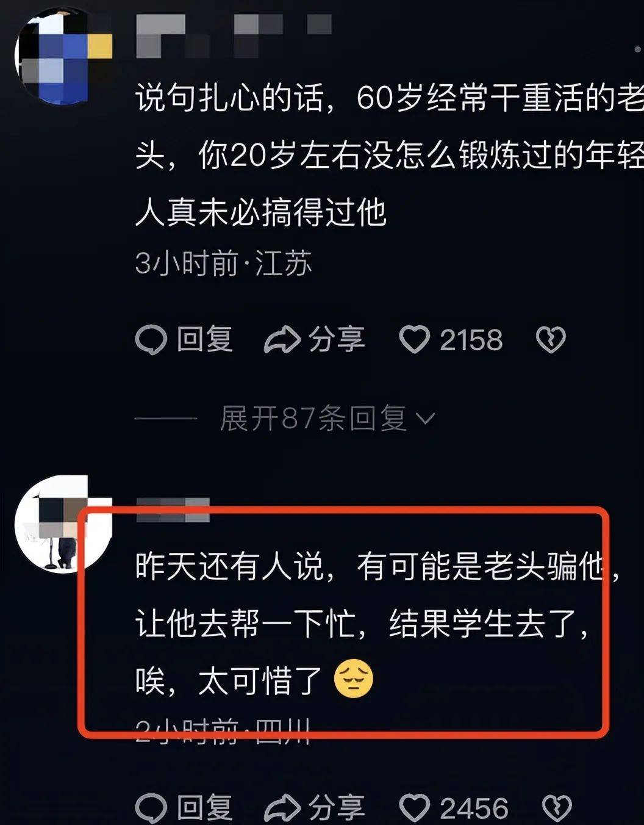The height and width of the screenshot is (825, 644).
Task: Tap the 回复 label on first comment
Action: pyautogui.click(x=205, y=339)
